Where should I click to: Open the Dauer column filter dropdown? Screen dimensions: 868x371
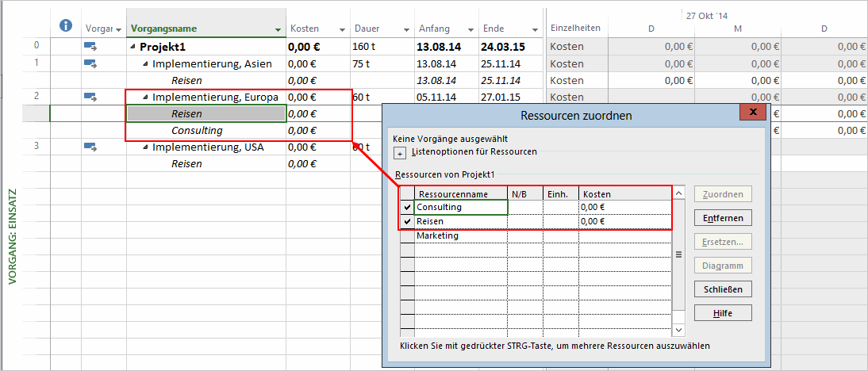406,29
